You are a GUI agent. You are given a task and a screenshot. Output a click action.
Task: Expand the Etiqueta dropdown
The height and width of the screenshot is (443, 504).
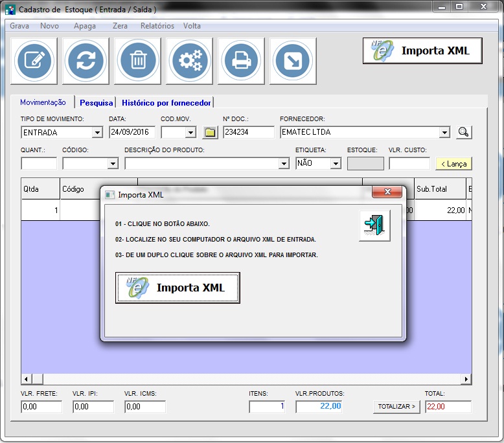[x=335, y=164]
